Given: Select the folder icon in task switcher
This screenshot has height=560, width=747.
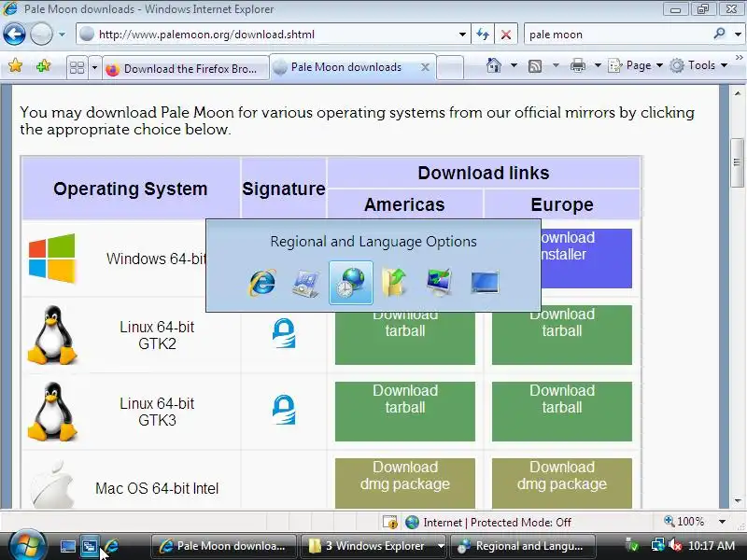Looking at the screenshot, I should click(394, 283).
